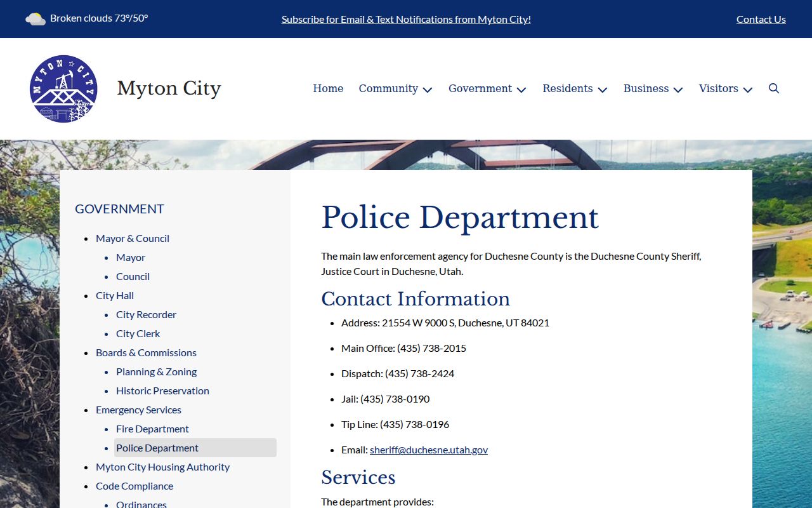
Task: Go to the Home menu item
Action: [x=328, y=88]
